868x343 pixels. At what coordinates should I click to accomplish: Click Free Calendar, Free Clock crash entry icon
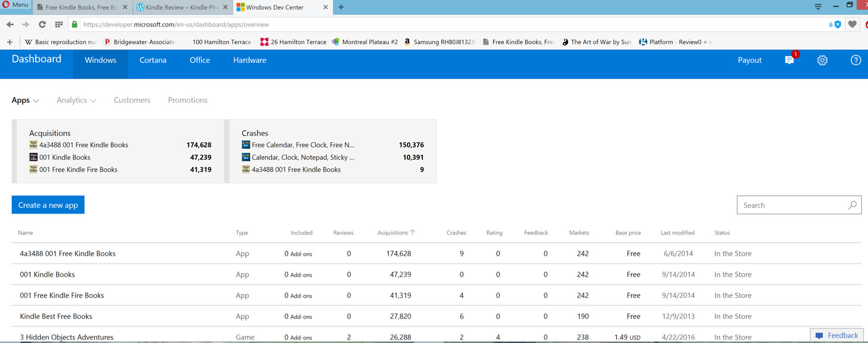pyautogui.click(x=246, y=145)
